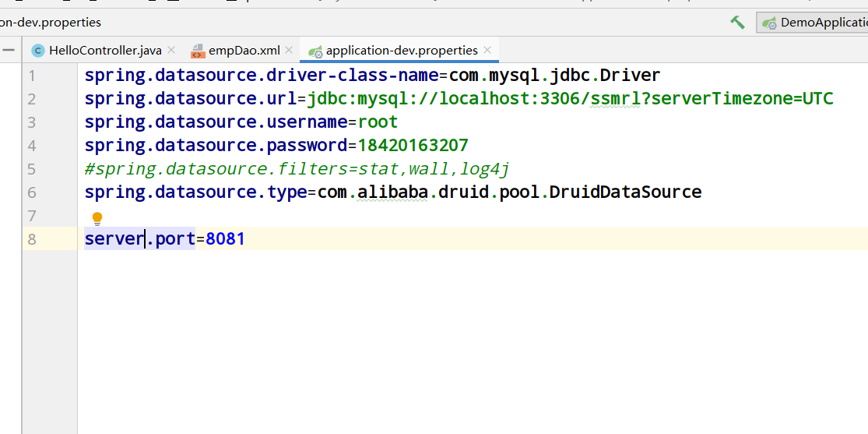Click the minus hide icon by tabs

[8, 51]
